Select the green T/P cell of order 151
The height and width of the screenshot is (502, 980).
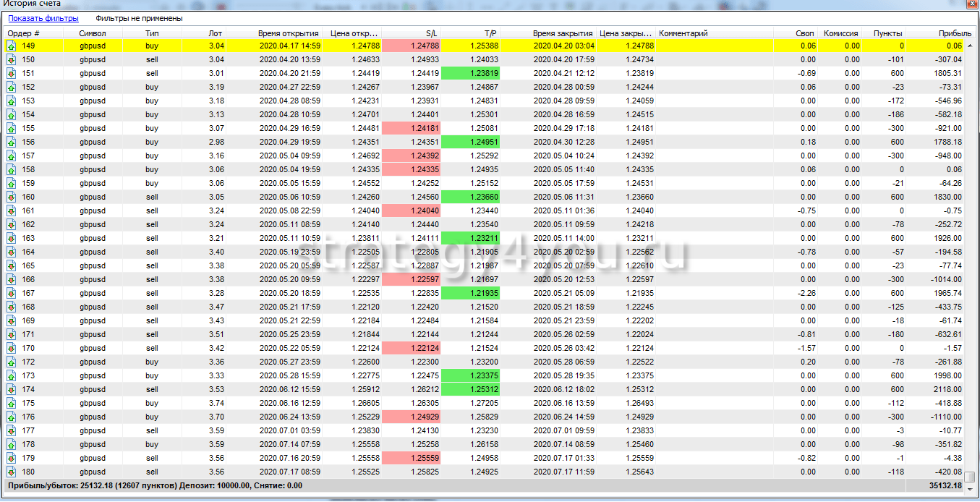click(x=470, y=73)
